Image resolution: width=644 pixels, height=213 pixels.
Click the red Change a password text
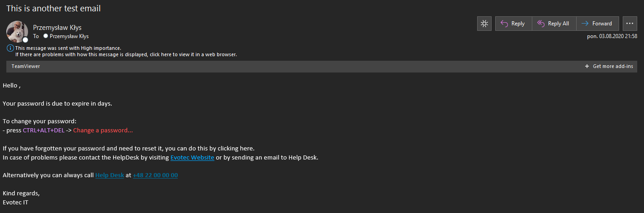103,131
